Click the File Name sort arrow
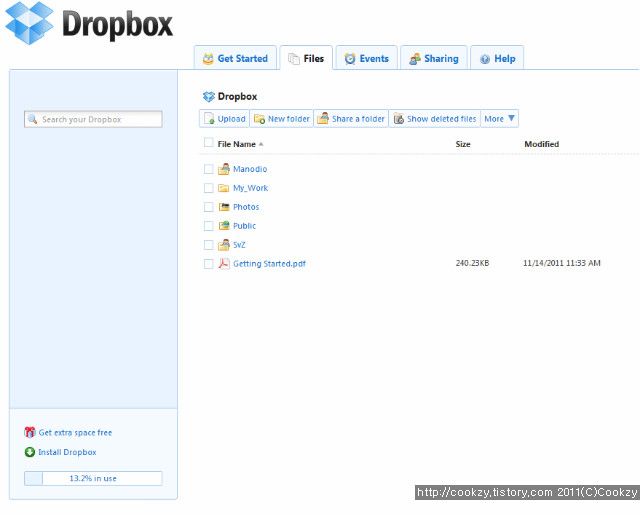Screen dimensions: 640x515 pyautogui.click(x=261, y=144)
